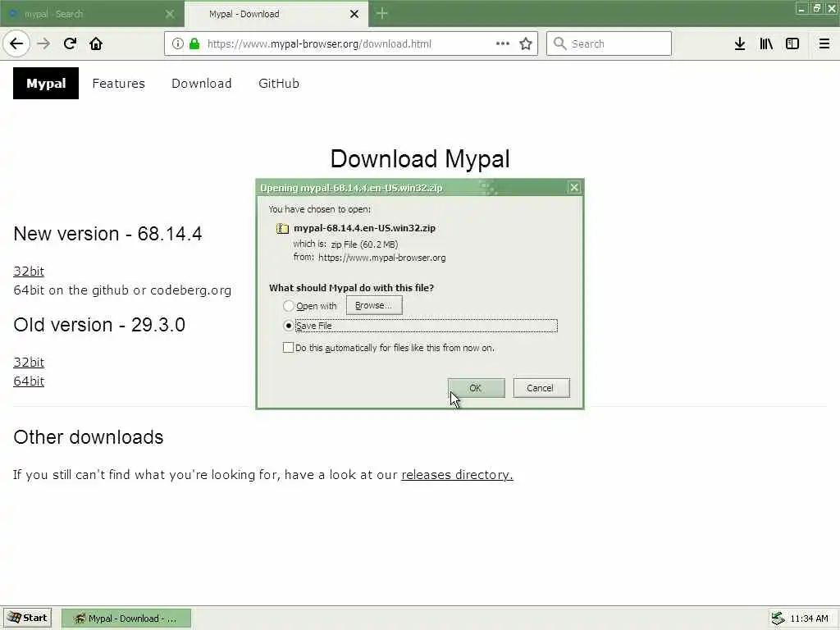
Task: Click the Download Mypal heading
Action: pyautogui.click(x=420, y=158)
